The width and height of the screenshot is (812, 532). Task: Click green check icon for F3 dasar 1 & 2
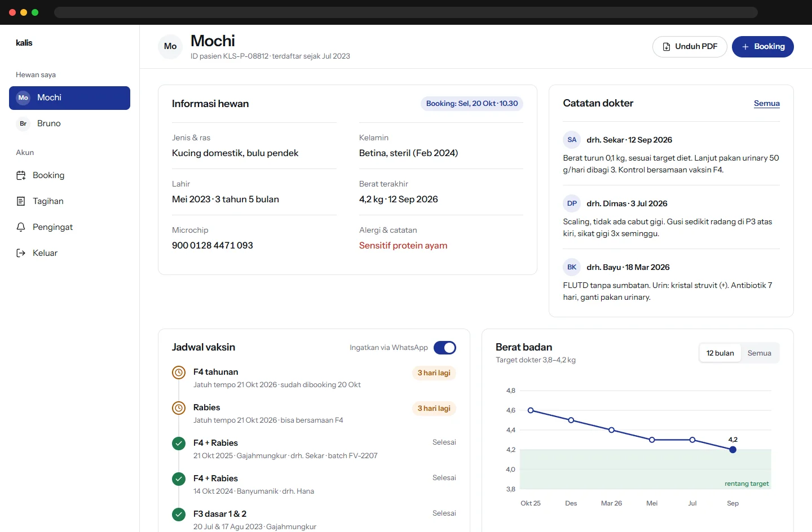pos(179,515)
